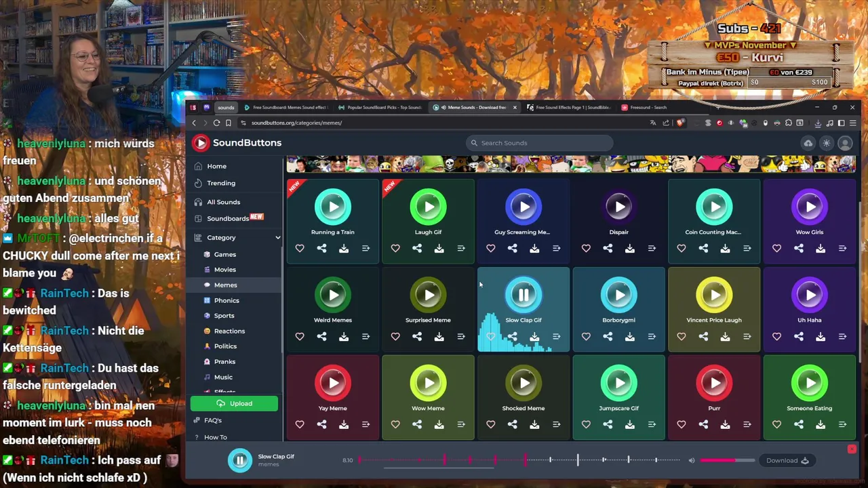Screen dimensions: 868x488
Task: Click the Search Sounds field
Action: (540, 143)
